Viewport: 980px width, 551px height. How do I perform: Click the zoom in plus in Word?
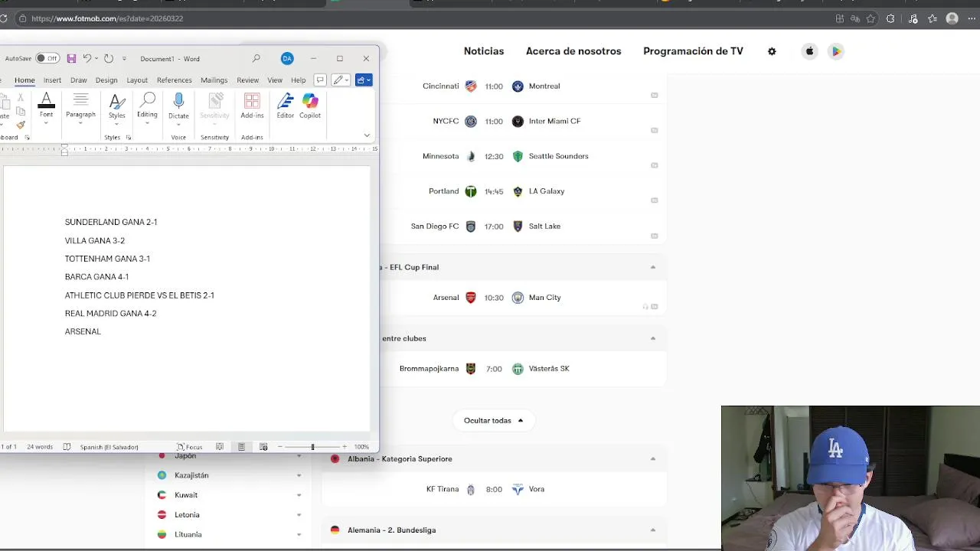pos(345,446)
